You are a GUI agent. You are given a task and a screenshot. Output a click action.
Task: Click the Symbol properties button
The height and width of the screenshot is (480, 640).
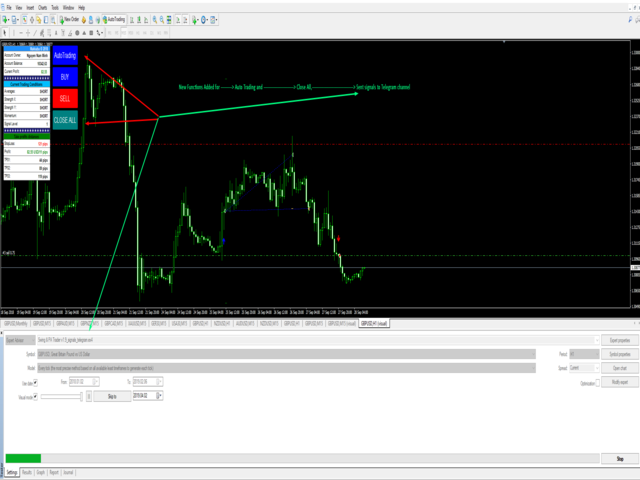click(x=620, y=354)
